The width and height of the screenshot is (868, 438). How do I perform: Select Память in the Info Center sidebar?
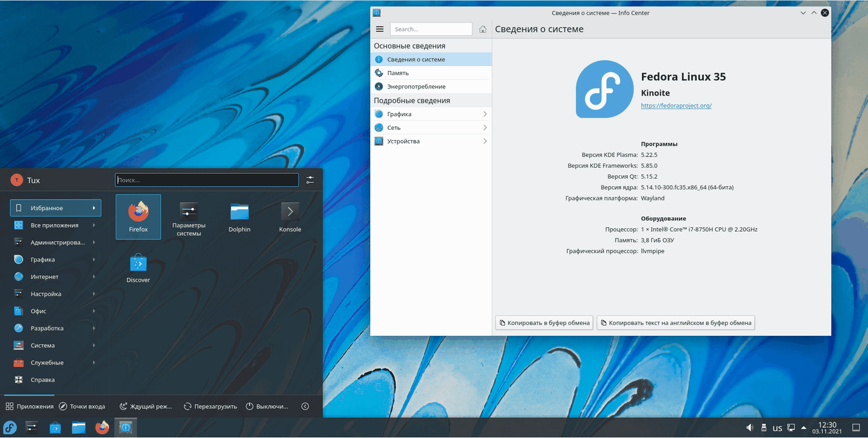pyautogui.click(x=398, y=73)
